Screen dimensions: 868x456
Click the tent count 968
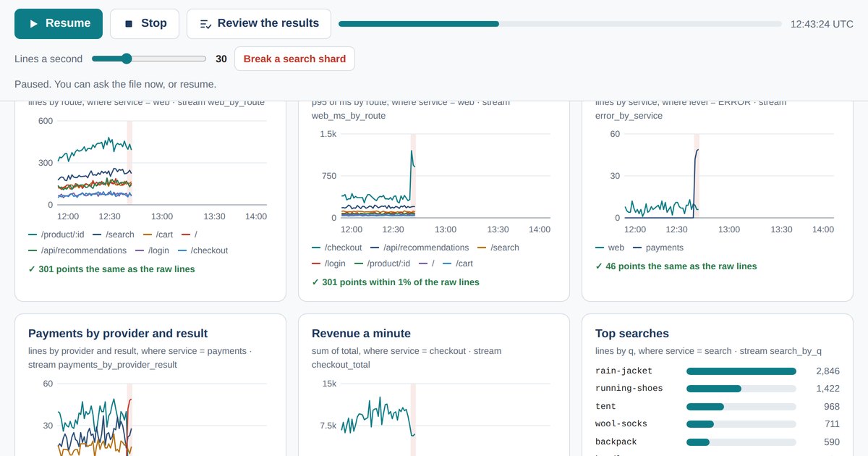pos(831,407)
